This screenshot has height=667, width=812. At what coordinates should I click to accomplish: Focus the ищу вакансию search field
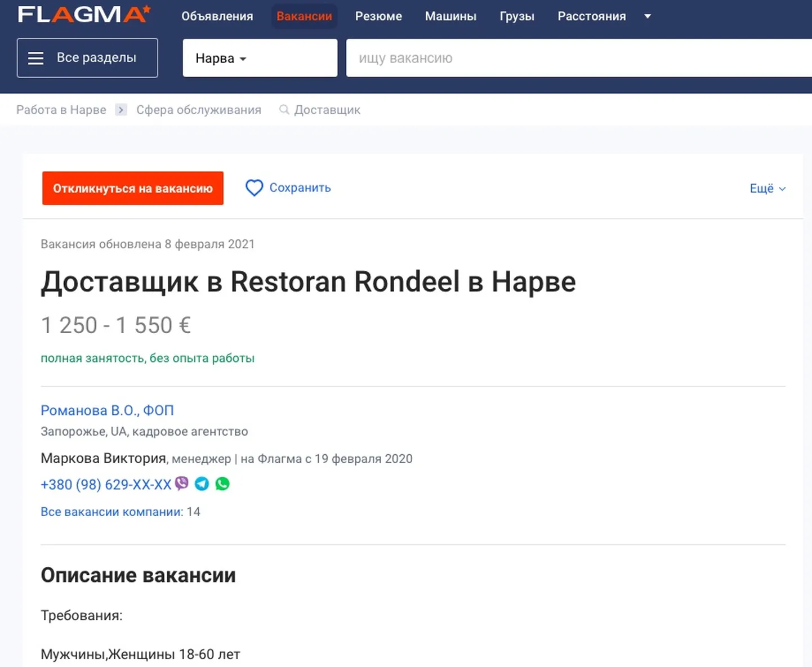[x=579, y=58]
